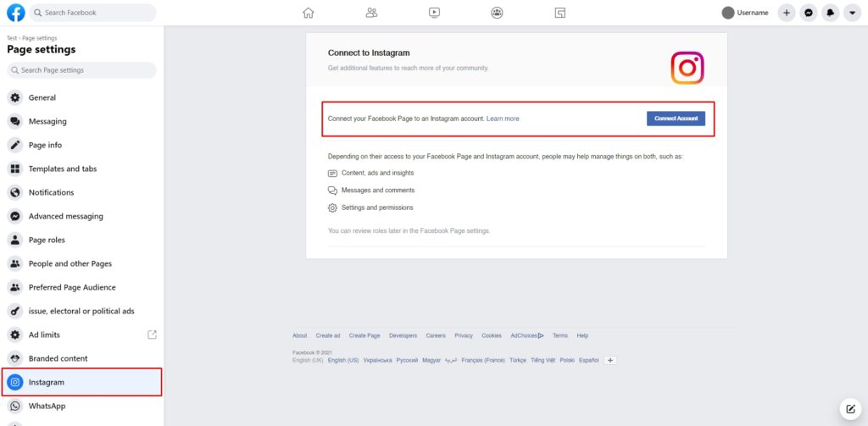The image size is (868, 426).
Task: Select General in Page settings sidebar
Action: tap(42, 97)
